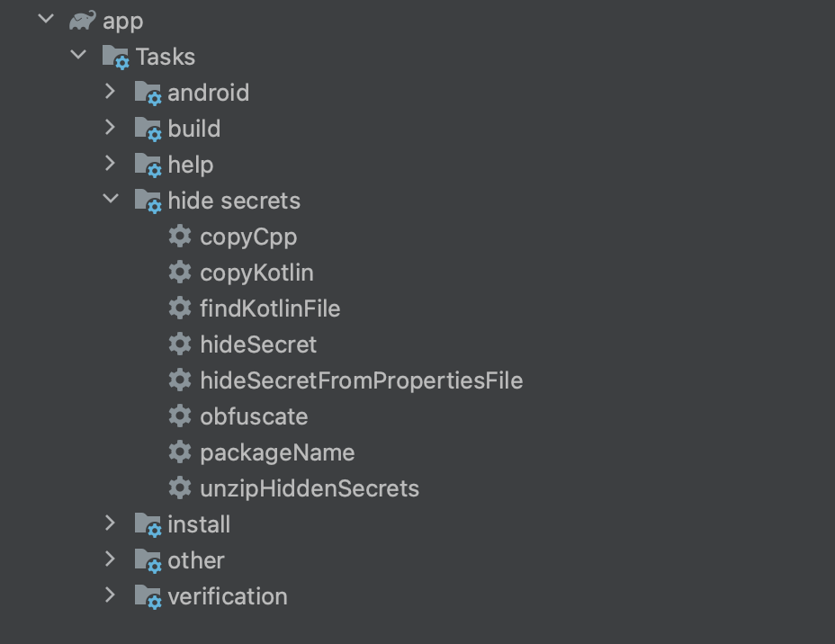Expand the help task group arrow
The width and height of the screenshot is (835, 644).
(111, 164)
